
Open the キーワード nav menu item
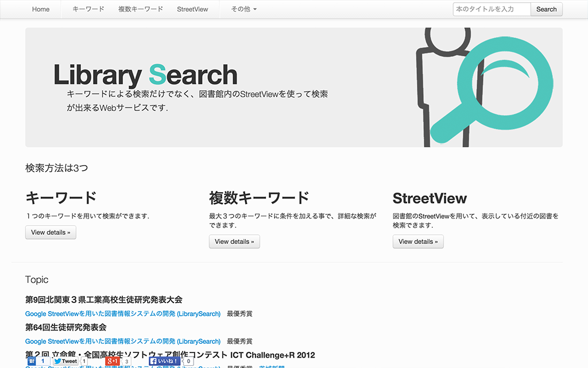click(88, 9)
